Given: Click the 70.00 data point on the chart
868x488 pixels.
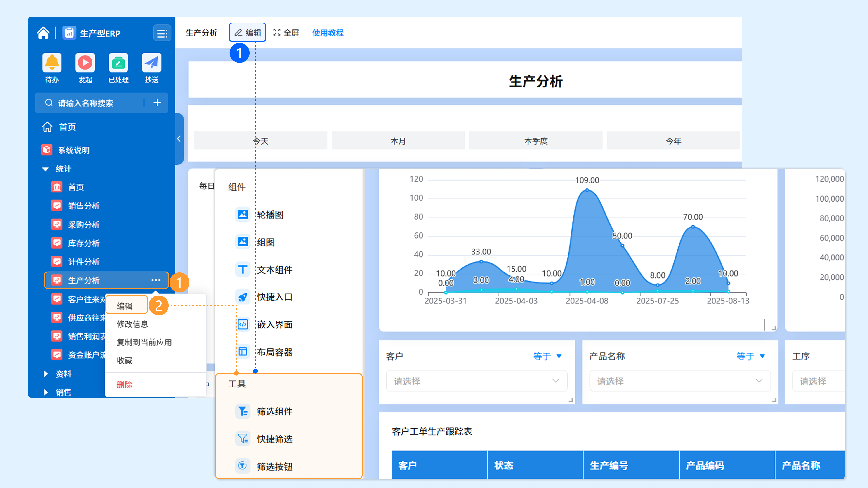Looking at the screenshot, I should coord(693,227).
